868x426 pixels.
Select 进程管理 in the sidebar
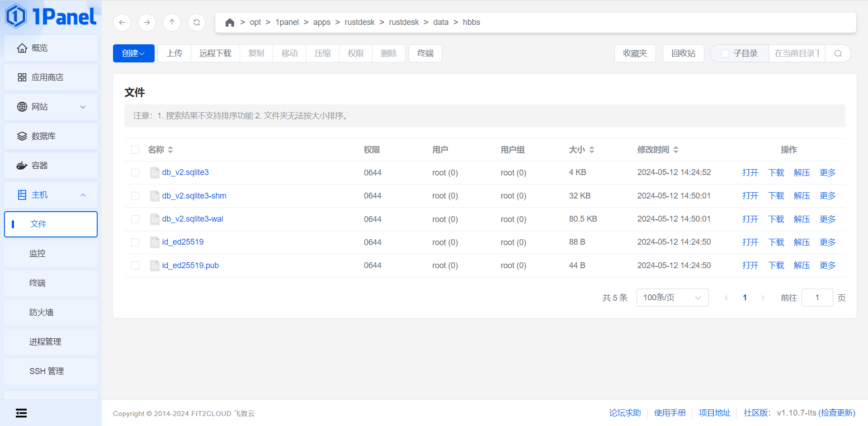click(51, 342)
